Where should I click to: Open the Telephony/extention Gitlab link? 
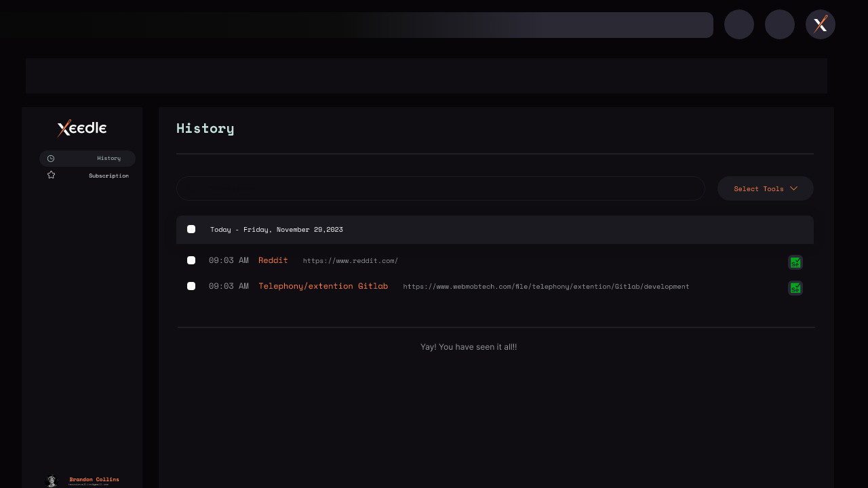point(323,286)
